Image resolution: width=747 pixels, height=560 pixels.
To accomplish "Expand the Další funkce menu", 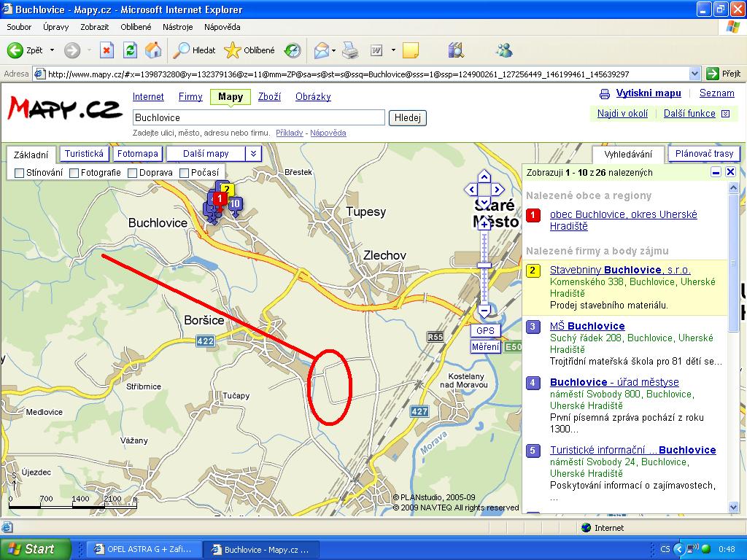I will click(x=725, y=114).
